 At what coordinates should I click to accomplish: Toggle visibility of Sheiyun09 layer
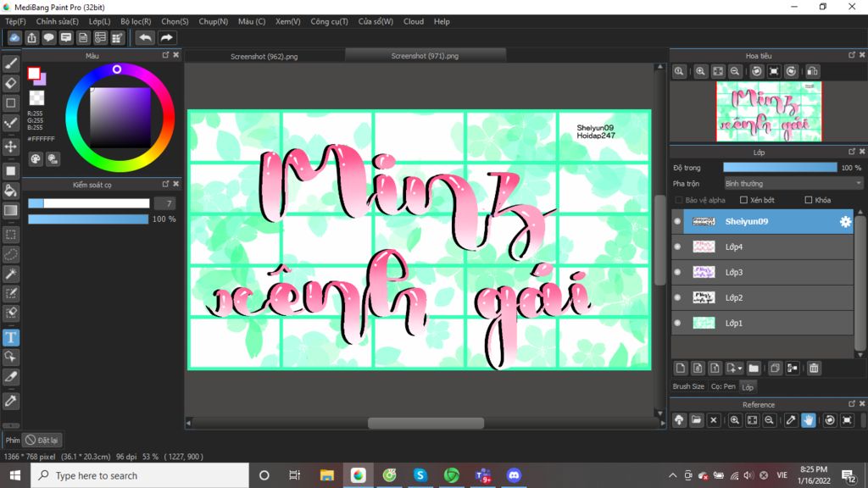tap(677, 221)
